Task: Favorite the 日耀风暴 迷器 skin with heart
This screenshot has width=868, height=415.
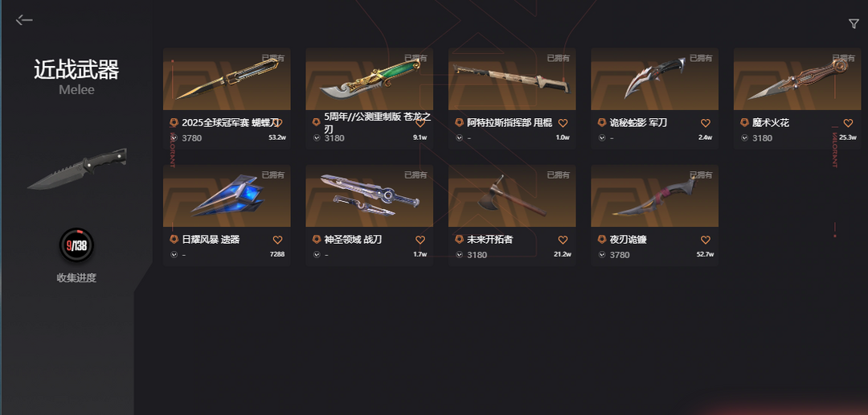Action: point(278,240)
